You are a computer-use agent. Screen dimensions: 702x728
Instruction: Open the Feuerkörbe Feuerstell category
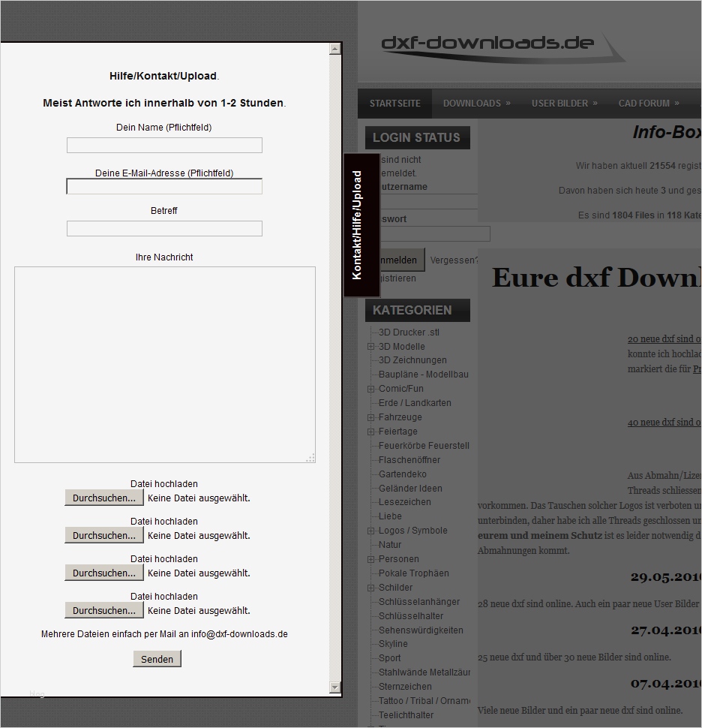point(424,445)
